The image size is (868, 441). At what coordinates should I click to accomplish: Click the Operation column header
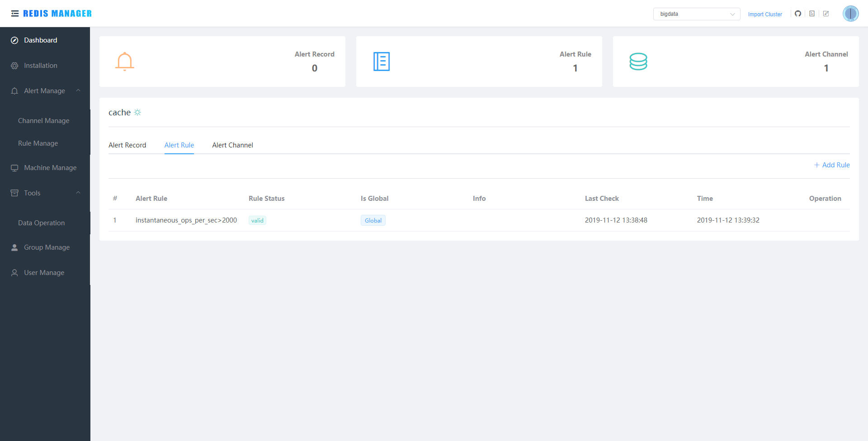(x=825, y=199)
